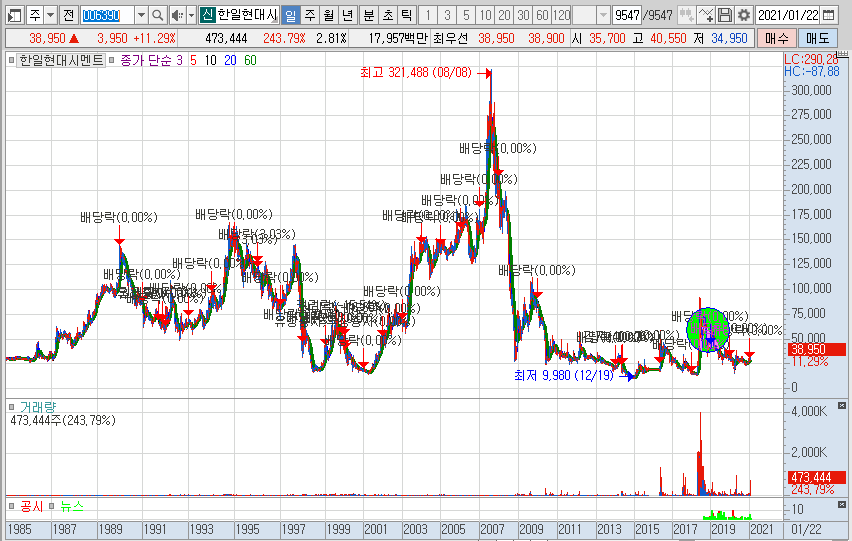Click the add indicator chart icon

[705, 15]
